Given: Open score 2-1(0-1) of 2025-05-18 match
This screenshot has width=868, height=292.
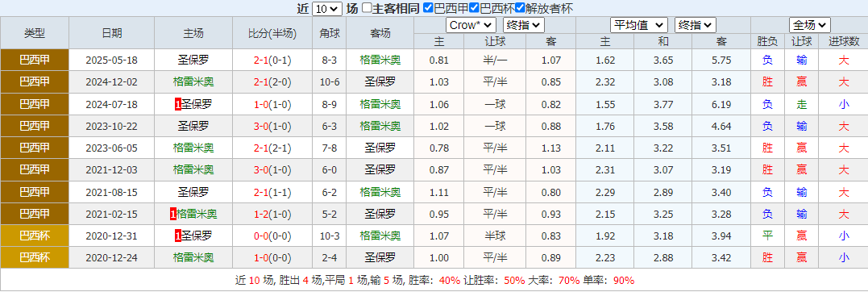Looking at the screenshot, I should 272,60.
